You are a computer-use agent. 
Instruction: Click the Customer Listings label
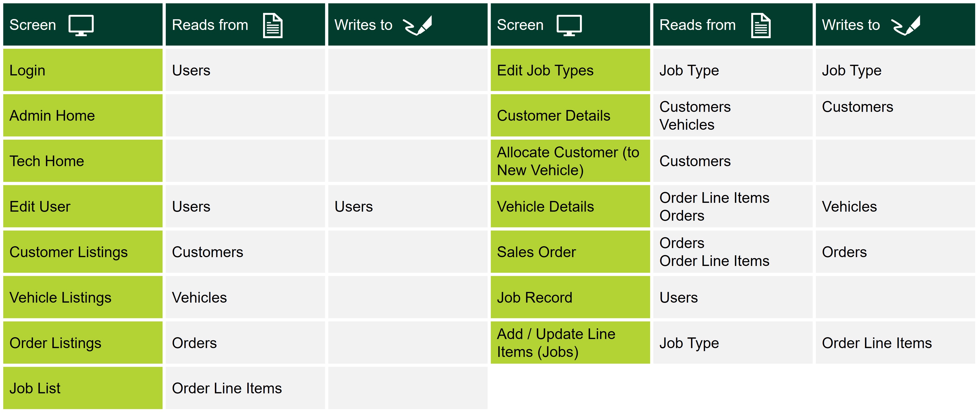click(68, 252)
